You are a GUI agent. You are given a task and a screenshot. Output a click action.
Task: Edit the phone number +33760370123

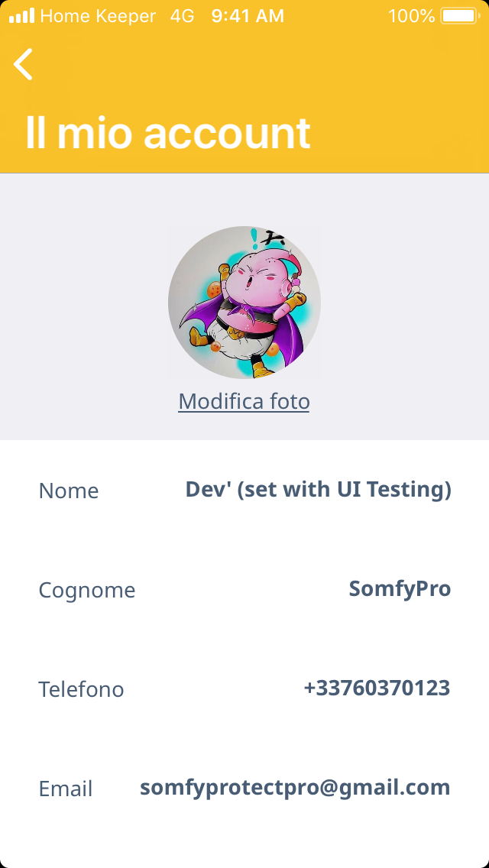(377, 688)
